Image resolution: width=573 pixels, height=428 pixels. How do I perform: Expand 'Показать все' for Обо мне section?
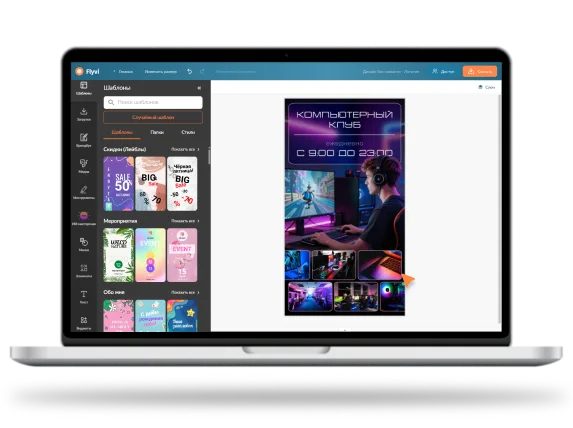coord(185,292)
